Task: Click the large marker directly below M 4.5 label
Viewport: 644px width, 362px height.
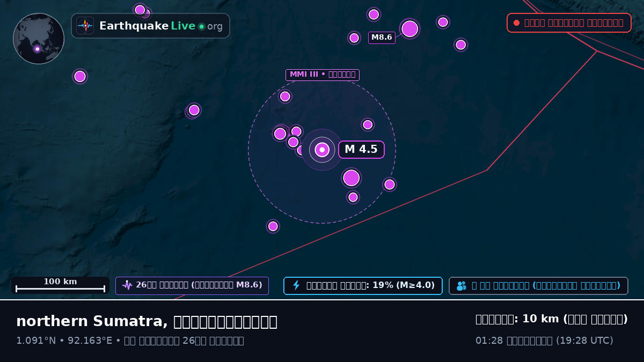Action: tap(352, 178)
